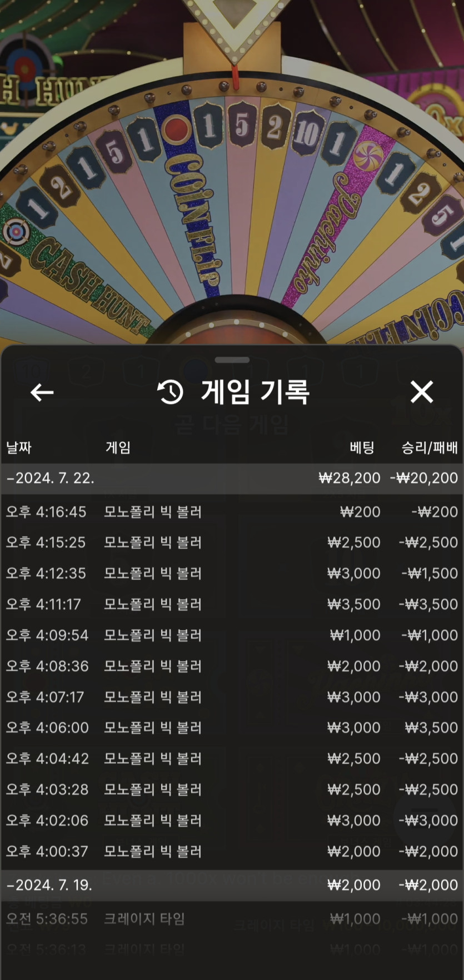Tap the back arrow in game history
This screenshot has width=464, height=980.
click(42, 392)
